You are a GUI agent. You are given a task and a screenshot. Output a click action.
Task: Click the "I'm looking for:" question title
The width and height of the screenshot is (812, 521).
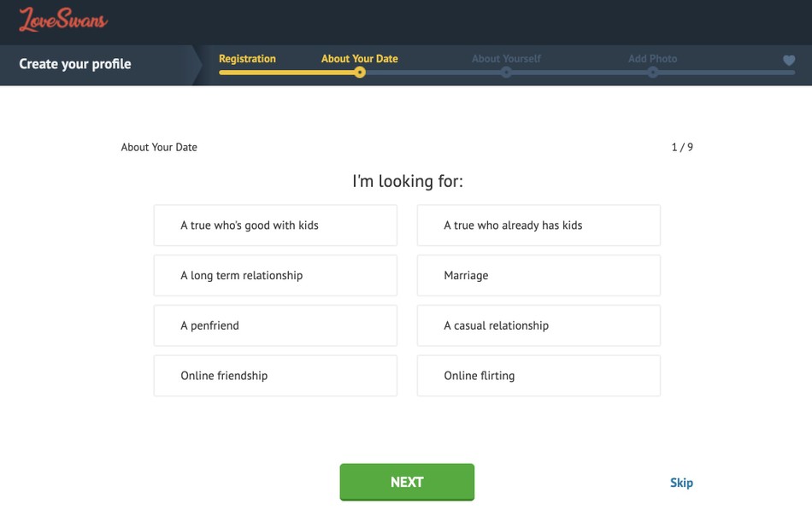[408, 181]
